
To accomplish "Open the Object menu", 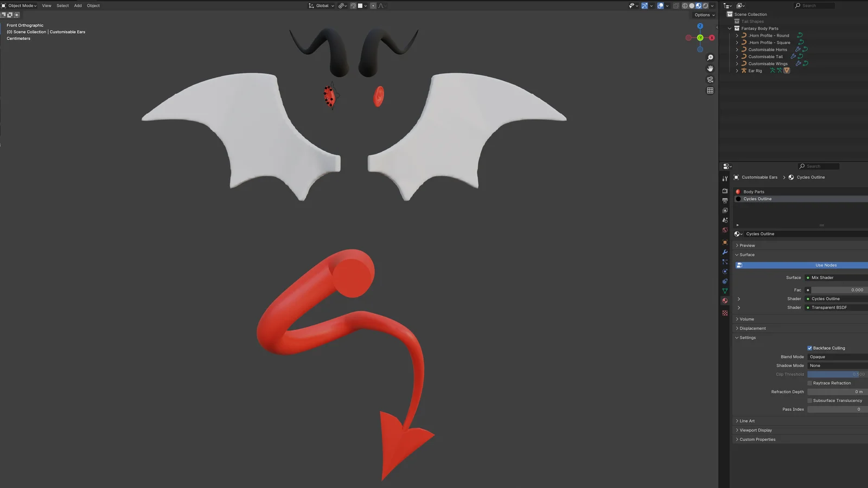I will [93, 5].
